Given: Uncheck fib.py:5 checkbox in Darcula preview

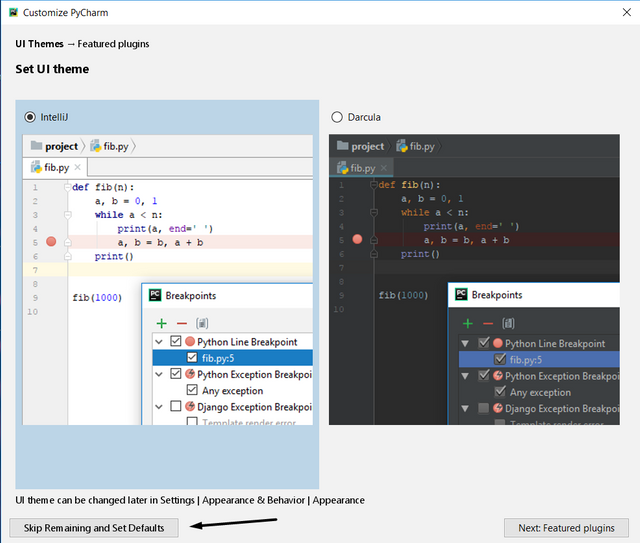Looking at the screenshot, I should coord(500,359).
